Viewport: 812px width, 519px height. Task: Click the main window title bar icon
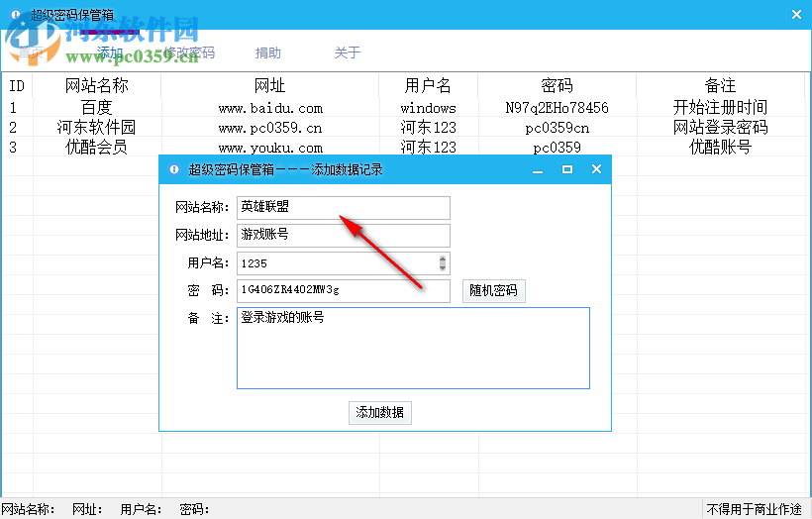16,15
